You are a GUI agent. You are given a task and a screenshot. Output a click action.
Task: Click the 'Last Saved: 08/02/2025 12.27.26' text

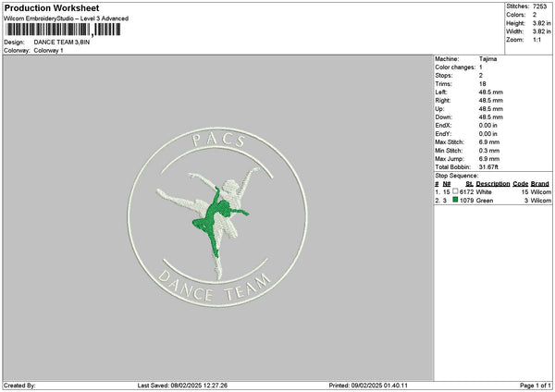pos(182,386)
